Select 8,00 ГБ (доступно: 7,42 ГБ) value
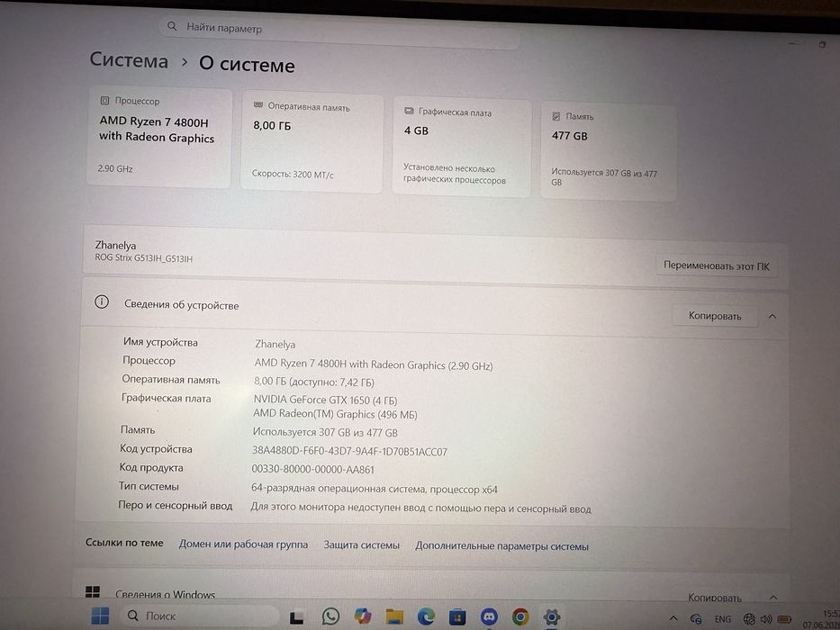This screenshot has width=840, height=630. tap(314, 382)
